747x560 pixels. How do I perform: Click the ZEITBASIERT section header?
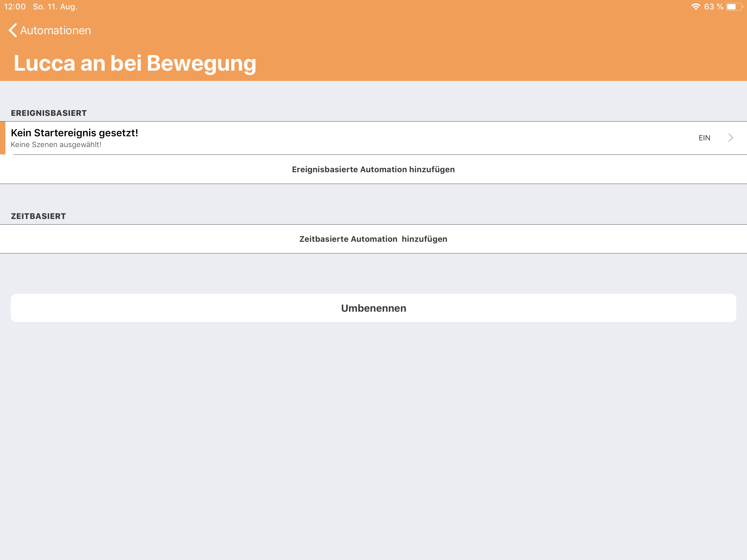pyautogui.click(x=38, y=216)
